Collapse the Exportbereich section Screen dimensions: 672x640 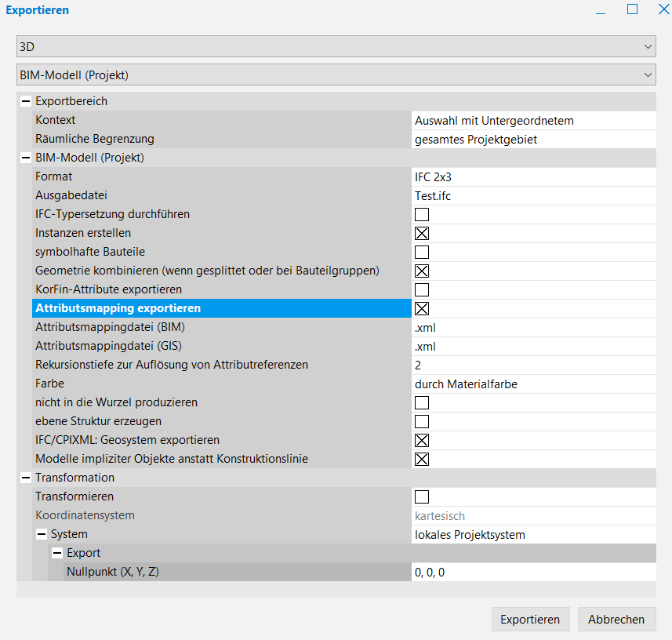tap(26, 101)
